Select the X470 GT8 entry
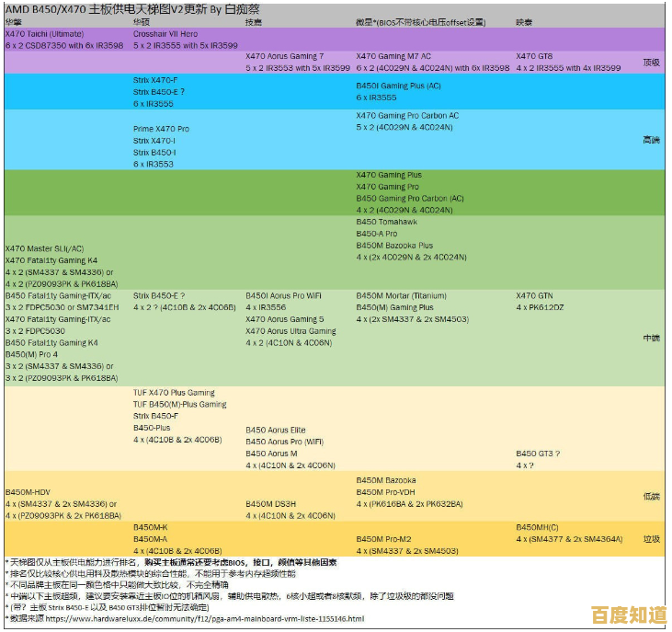Image resolution: width=672 pixels, height=632 pixels. tap(534, 56)
